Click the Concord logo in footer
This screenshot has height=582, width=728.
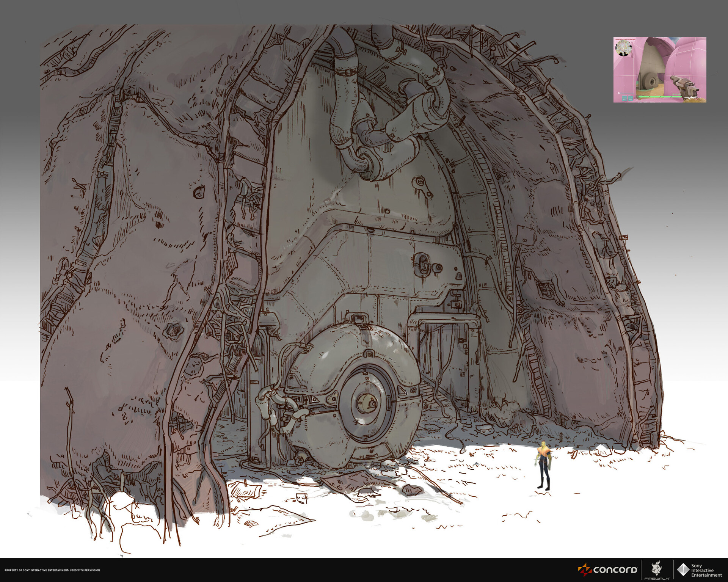click(x=608, y=569)
